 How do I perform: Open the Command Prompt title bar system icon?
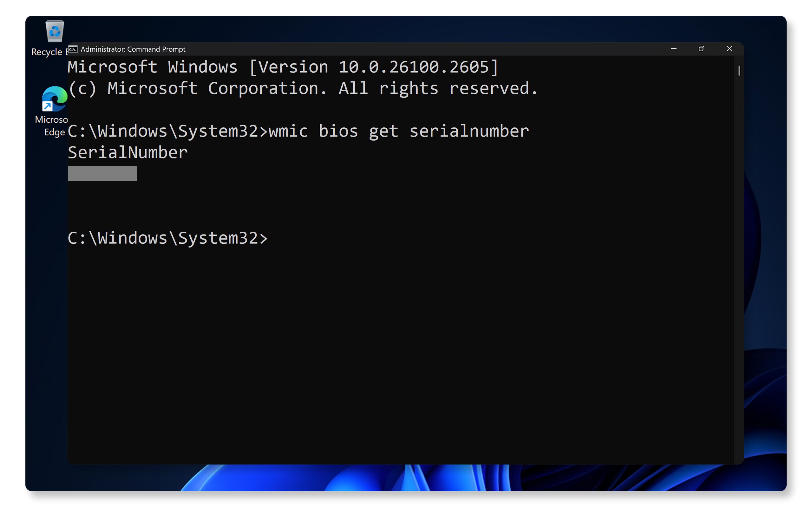click(73, 49)
